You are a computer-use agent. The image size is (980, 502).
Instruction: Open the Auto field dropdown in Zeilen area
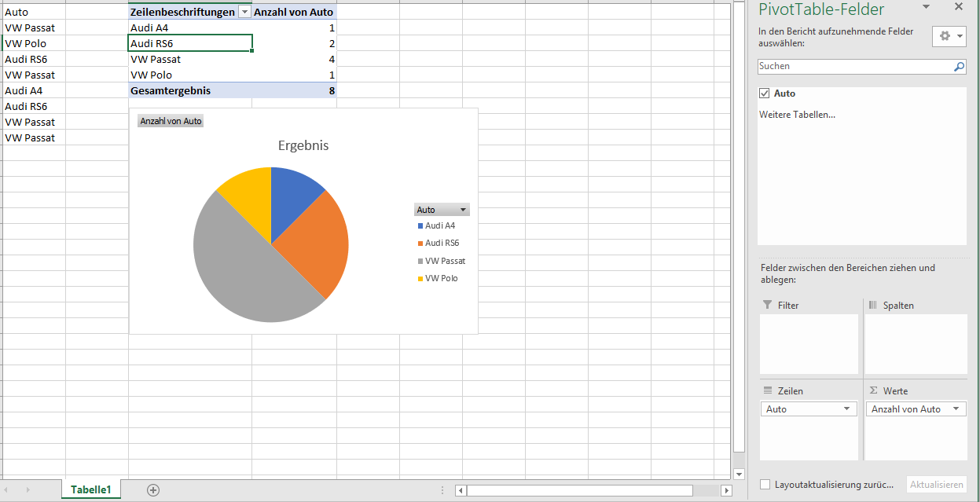[846, 409]
